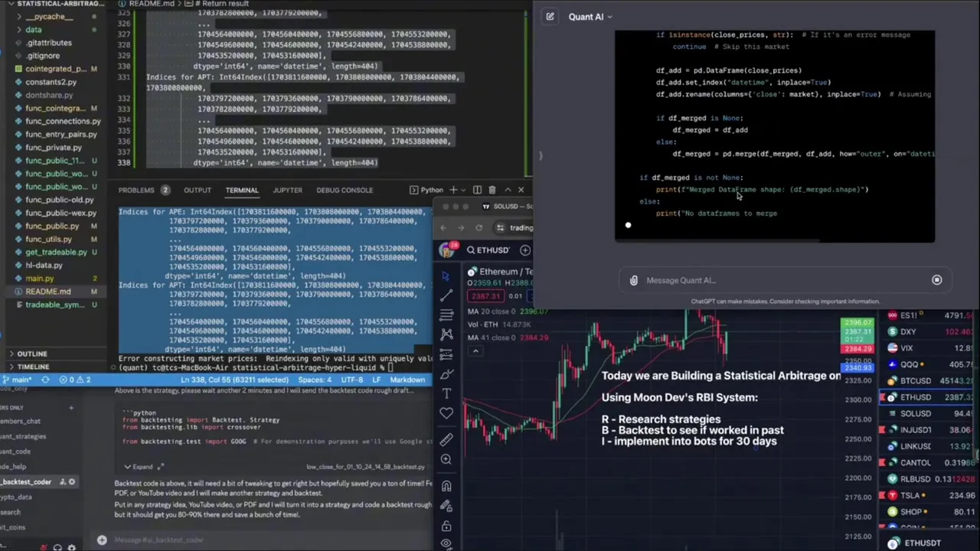Open main.py in the file explorer
The image size is (980, 551).
(40, 279)
